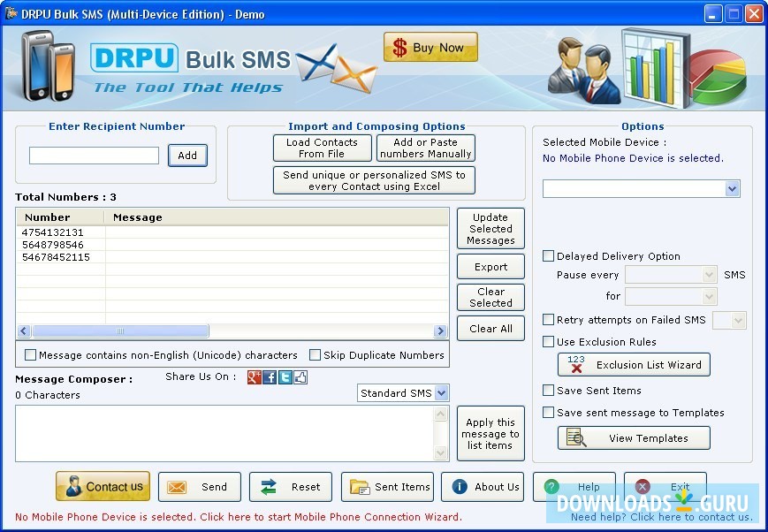Click Clear Selected button
768x532 pixels.
[x=490, y=297]
